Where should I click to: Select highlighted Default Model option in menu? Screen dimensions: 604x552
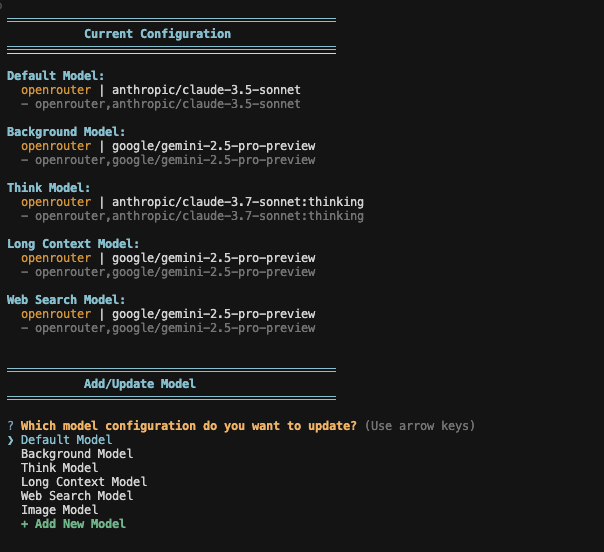66,440
